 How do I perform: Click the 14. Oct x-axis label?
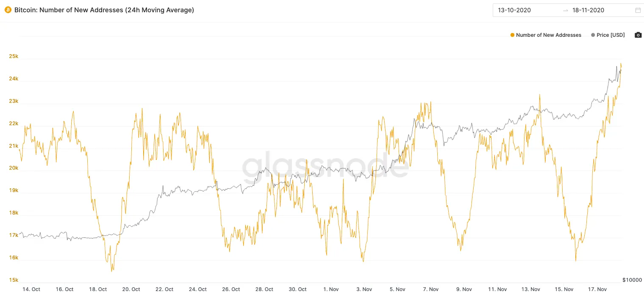pyautogui.click(x=31, y=289)
